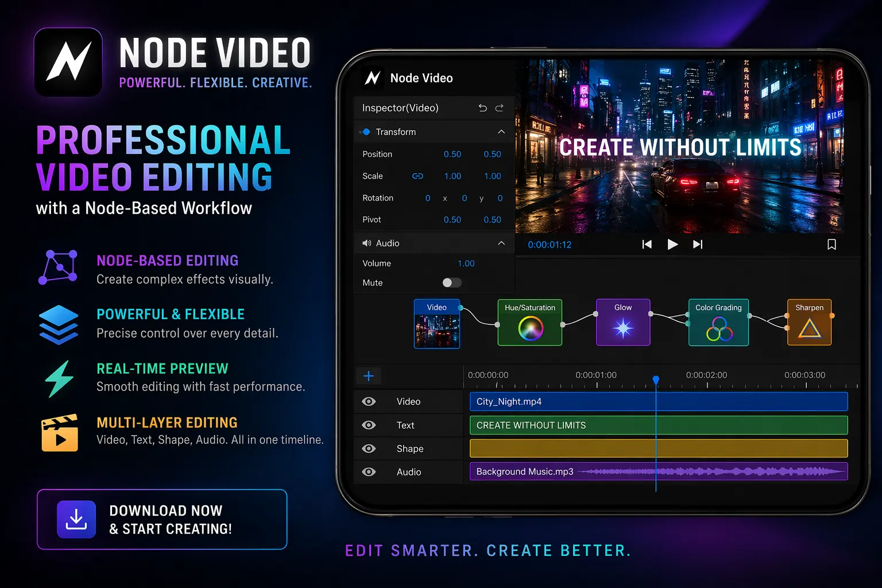
Task: Click the Powerful & Flexible layers icon
Action: [x=59, y=325]
